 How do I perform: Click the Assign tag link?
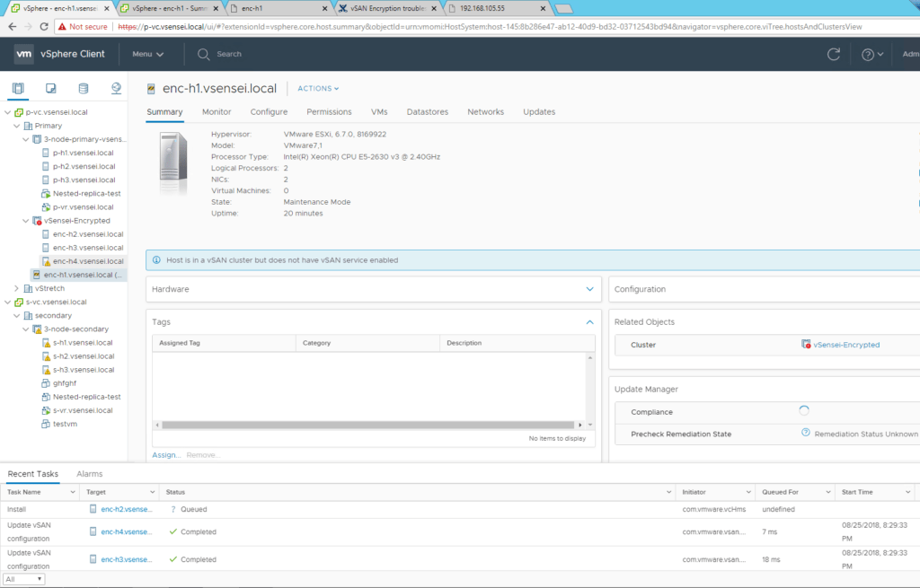pos(165,455)
